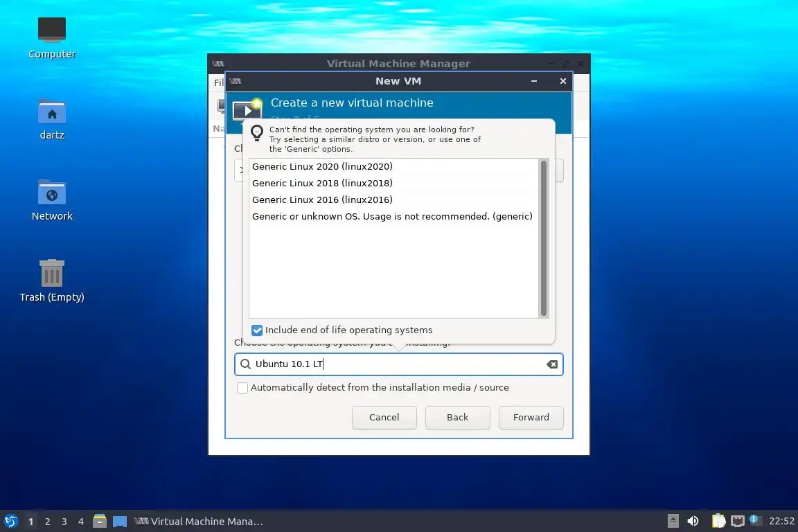Click the New VM window menu icon
The image size is (798, 532).
236,81
